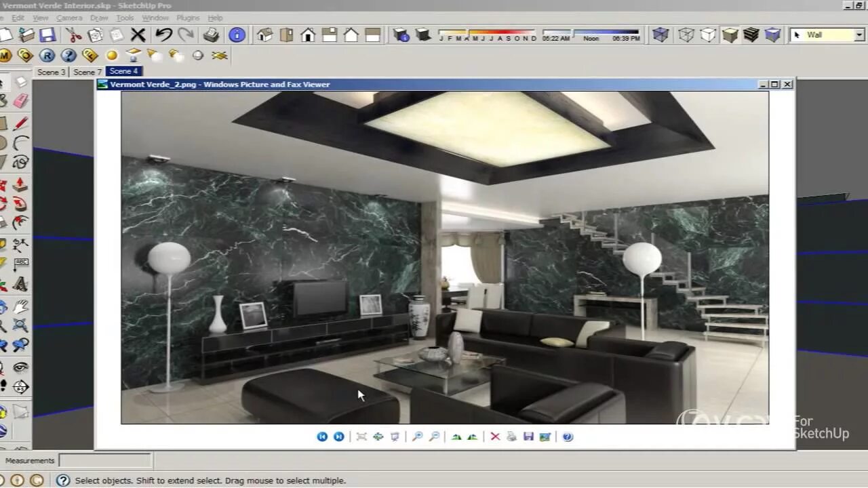Click the Measurements input box
This screenshot has height=488, width=868.
pos(105,460)
